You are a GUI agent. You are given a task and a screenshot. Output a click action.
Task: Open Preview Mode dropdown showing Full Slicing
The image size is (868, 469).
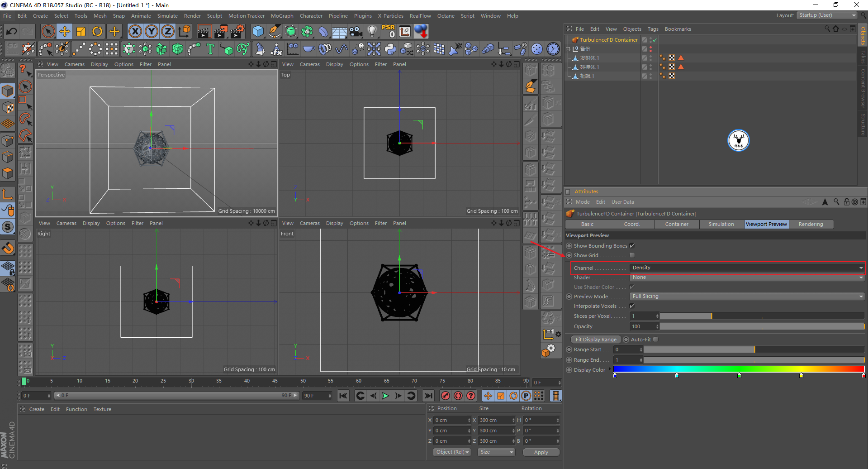(747, 296)
